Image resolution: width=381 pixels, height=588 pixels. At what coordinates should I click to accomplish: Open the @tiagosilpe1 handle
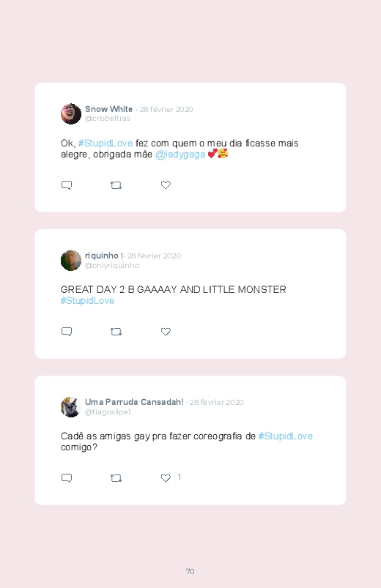tap(108, 412)
